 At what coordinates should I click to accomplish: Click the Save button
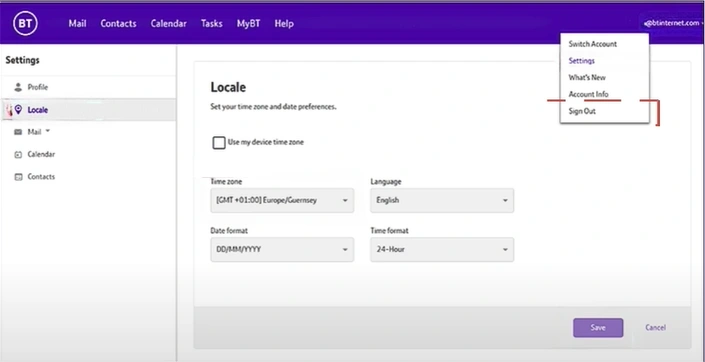click(598, 328)
